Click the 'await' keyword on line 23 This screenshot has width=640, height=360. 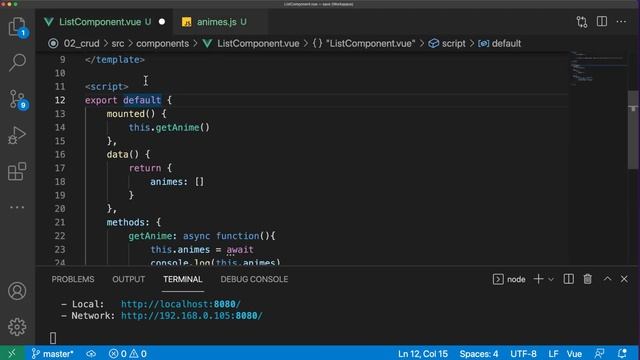[x=240, y=249]
